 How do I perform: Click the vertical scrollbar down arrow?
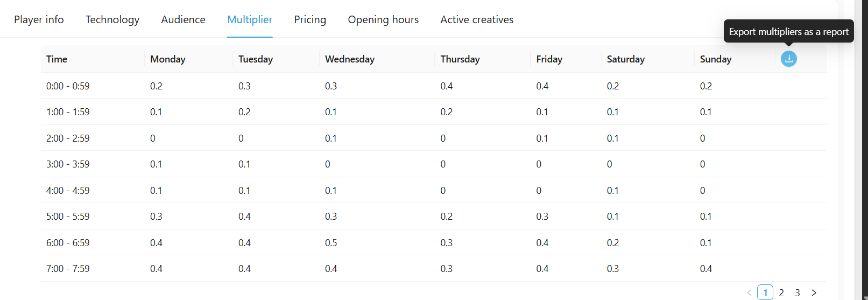tap(864, 297)
